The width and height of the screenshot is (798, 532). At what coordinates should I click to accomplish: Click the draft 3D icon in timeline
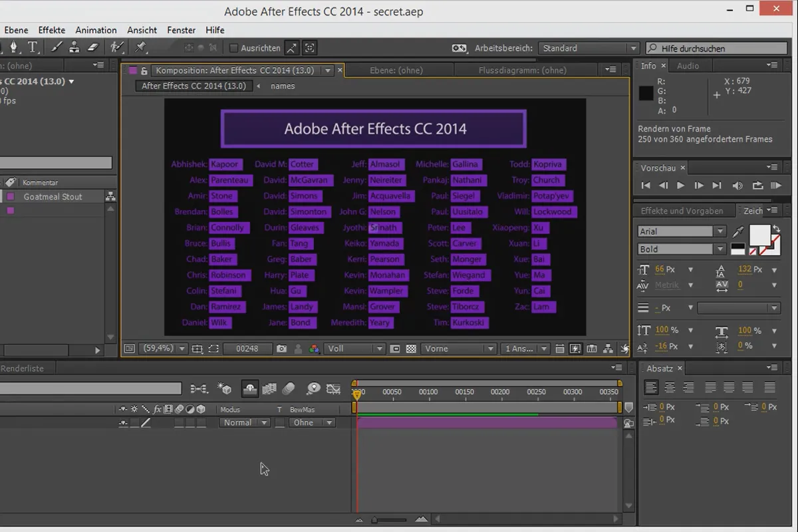224,389
